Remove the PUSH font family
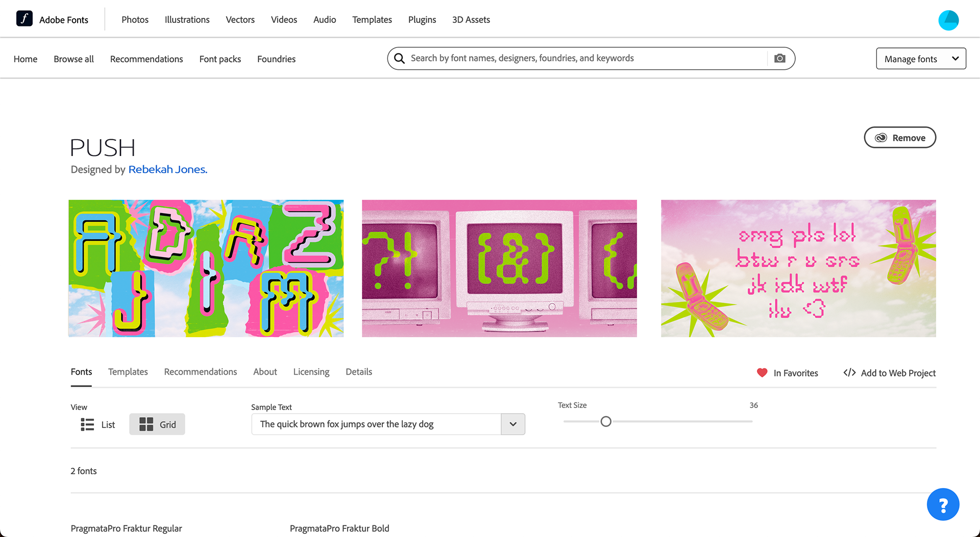980x537 pixels. (900, 138)
